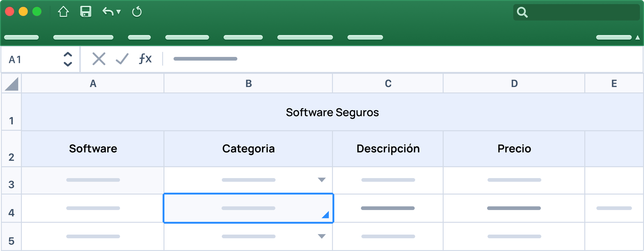The height and width of the screenshot is (251, 644).
Task: Open Insert Function with the fx icon
Action: (x=145, y=59)
